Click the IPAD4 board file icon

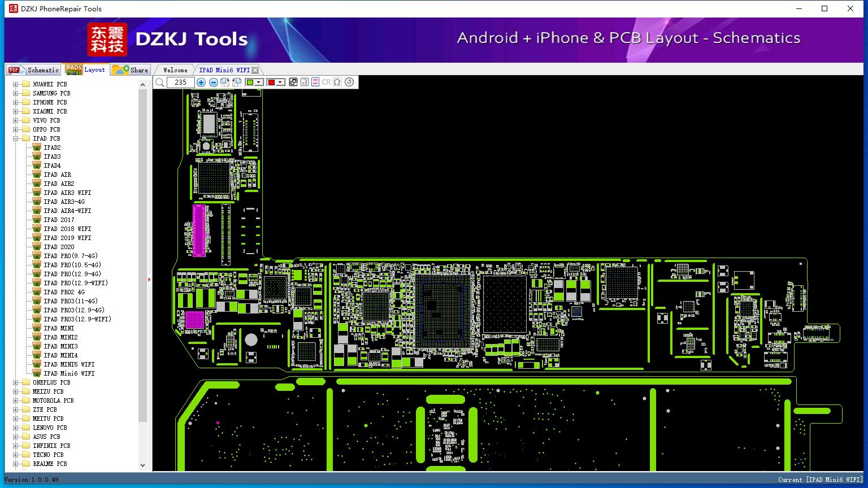point(37,165)
